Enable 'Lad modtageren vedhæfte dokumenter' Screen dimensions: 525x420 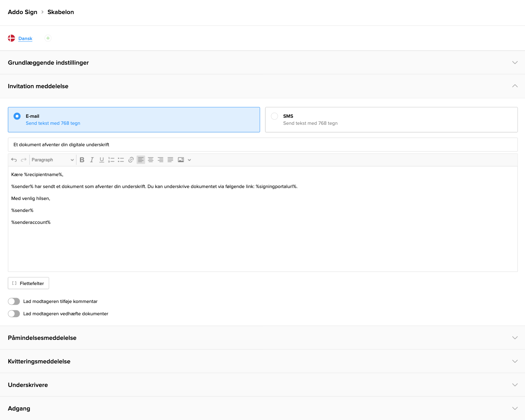[x=14, y=314]
